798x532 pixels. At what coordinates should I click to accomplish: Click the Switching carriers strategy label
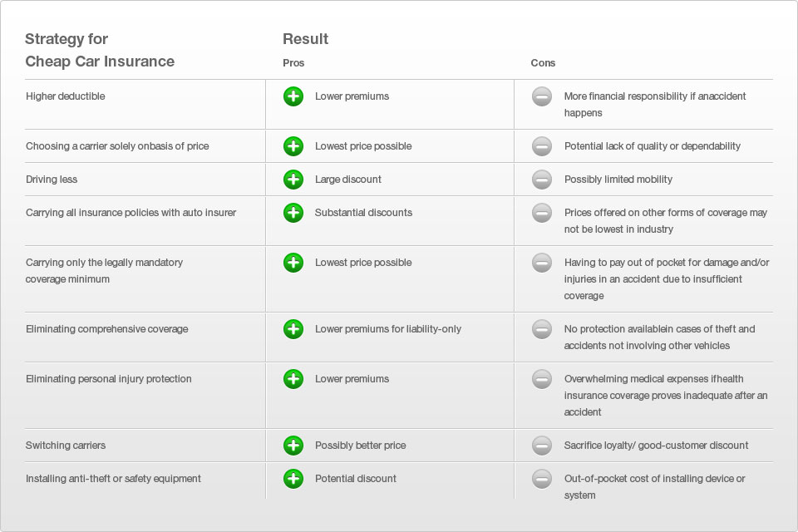point(66,446)
